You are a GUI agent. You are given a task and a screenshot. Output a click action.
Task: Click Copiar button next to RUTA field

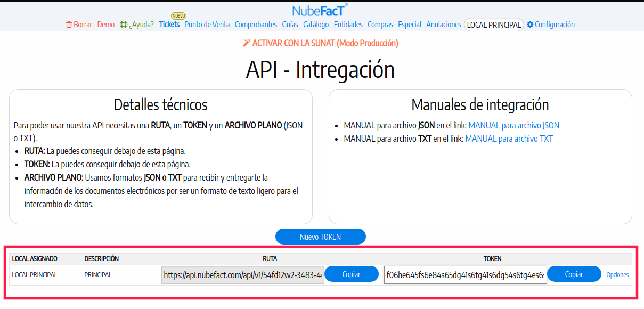point(352,274)
